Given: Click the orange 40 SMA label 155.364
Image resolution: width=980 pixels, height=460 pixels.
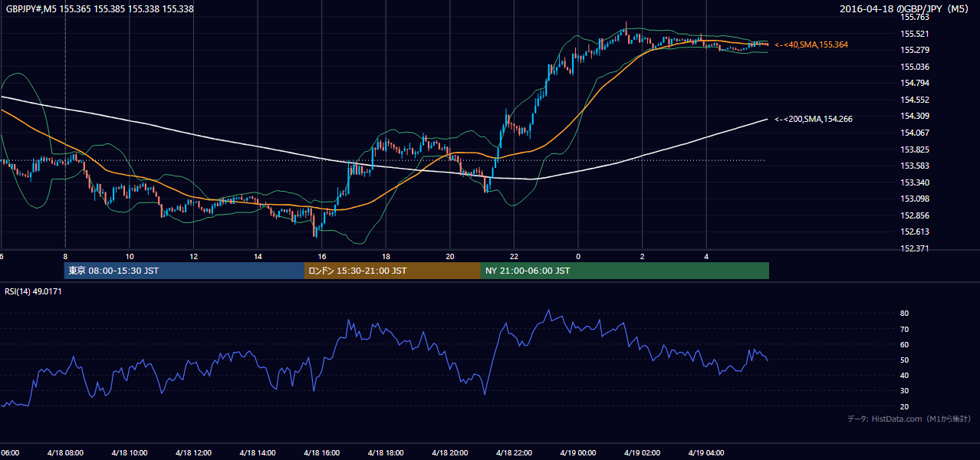Looking at the screenshot, I should coord(811,45).
